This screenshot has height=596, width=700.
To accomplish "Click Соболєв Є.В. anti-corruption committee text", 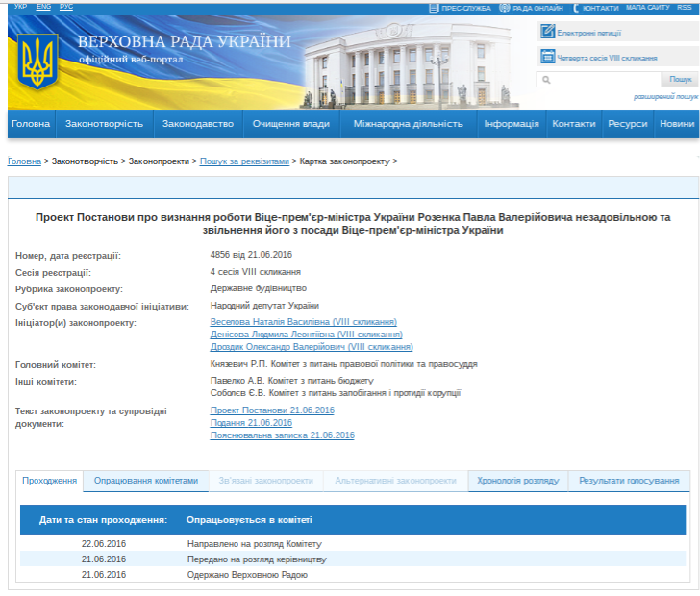I will tap(336, 393).
